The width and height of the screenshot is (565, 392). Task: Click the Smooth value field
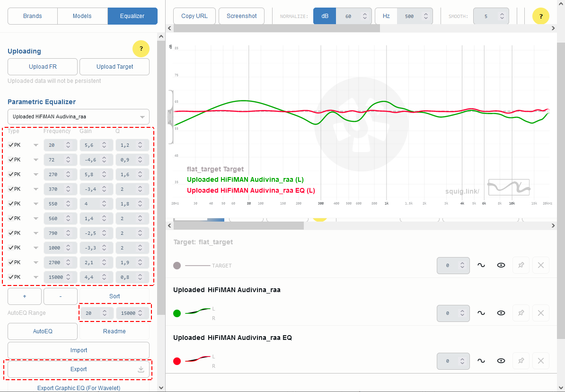491,16
